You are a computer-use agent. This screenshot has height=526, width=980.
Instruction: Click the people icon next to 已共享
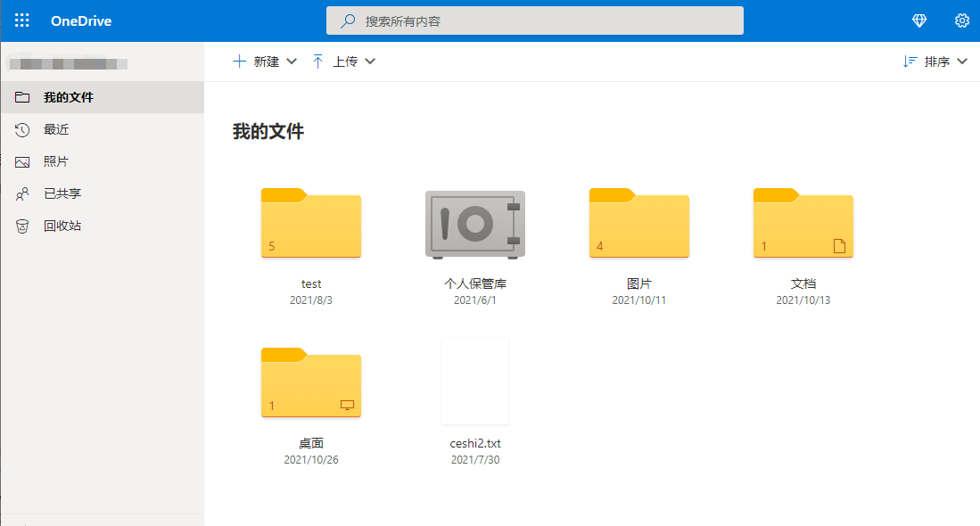[x=22, y=193]
